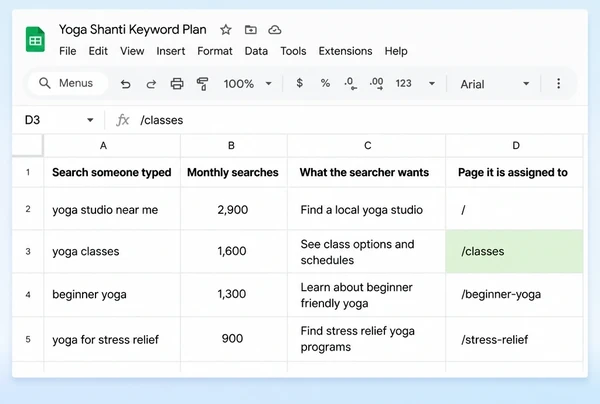Image resolution: width=600 pixels, height=404 pixels.
Task: Select the 'beginner yoga' cell
Action: pyautogui.click(x=112, y=295)
